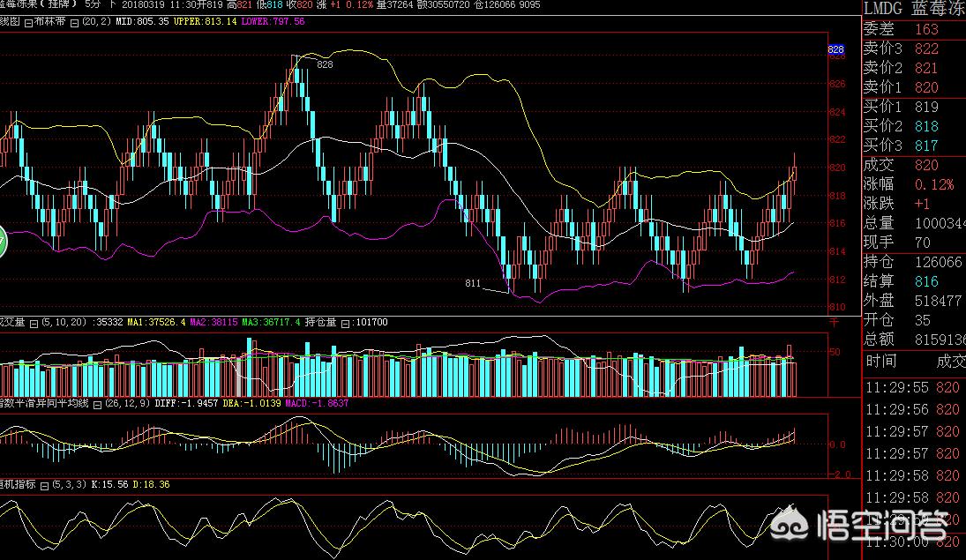Viewport: 966px width, 560px height.
Task: Click the MA3:36717.4 volume average label
Action: pyautogui.click(x=271, y=322)
